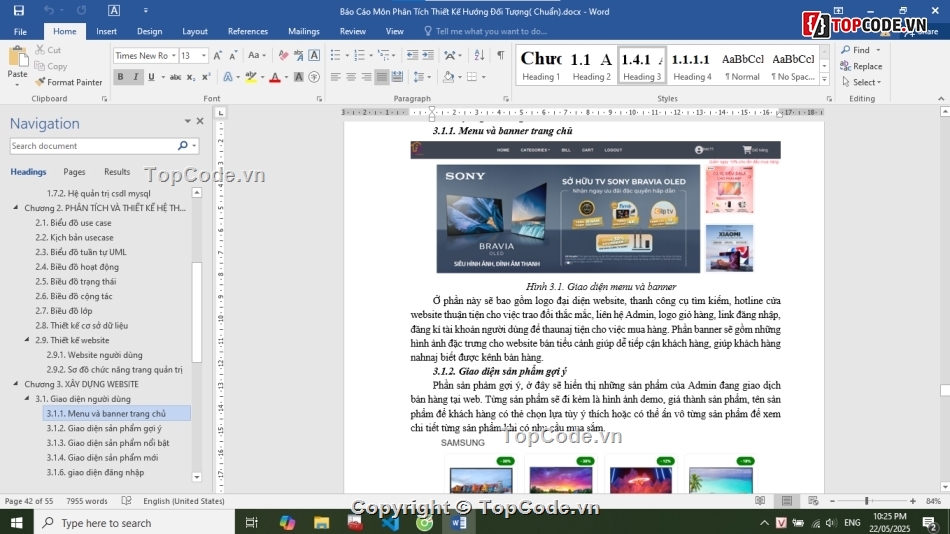The image size is (950, 534).
Task: Collapse 2.9. Thiết kế website node
Action: click(x=27, y=339)
